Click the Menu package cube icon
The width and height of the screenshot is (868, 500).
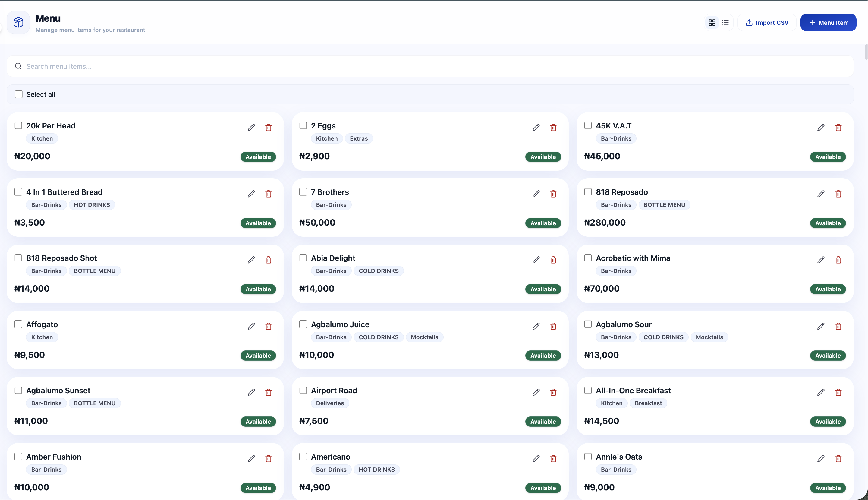18,23
